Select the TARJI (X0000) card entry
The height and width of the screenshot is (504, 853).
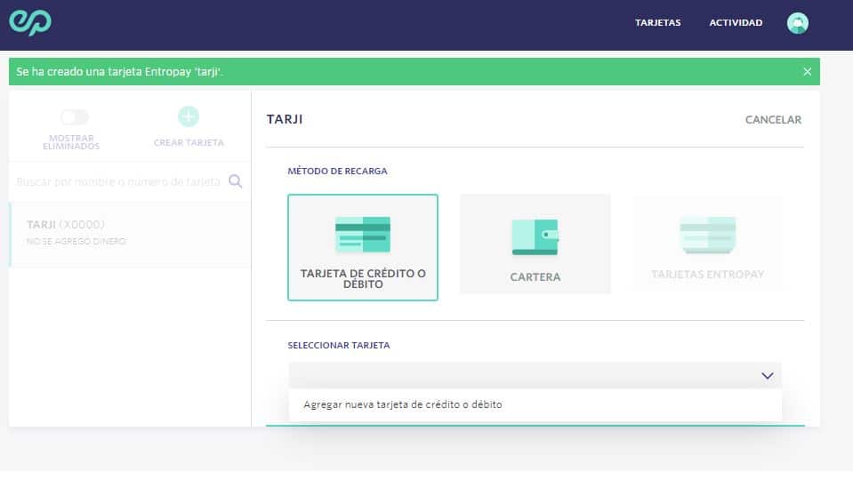click(131, 235)
